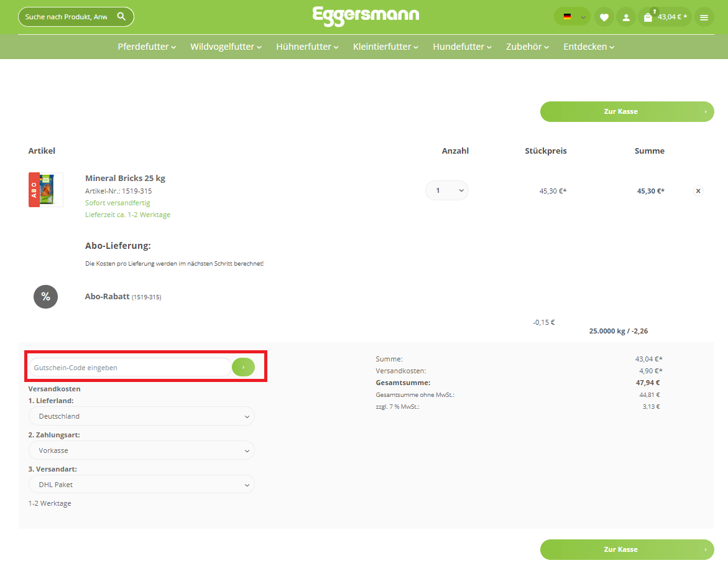Click the Versandkosten value 4,90 €
The image size is (728, 568).
coord(650,371)
